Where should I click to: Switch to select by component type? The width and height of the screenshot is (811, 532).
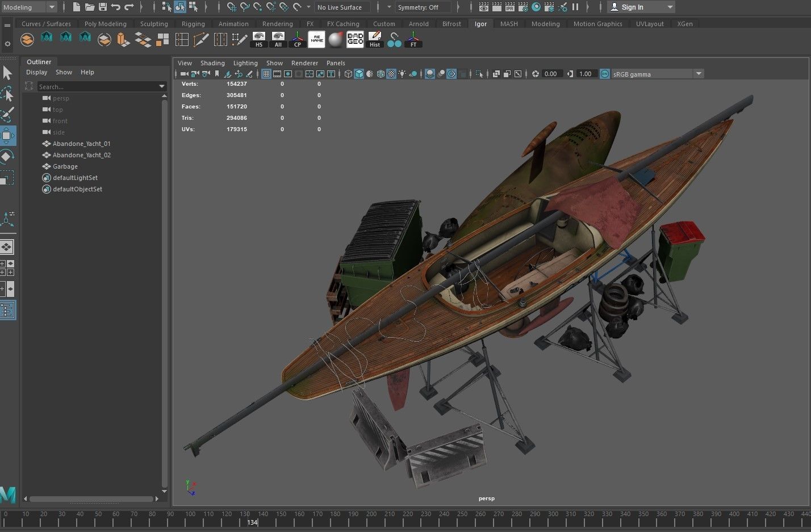(x=194, y=7)
